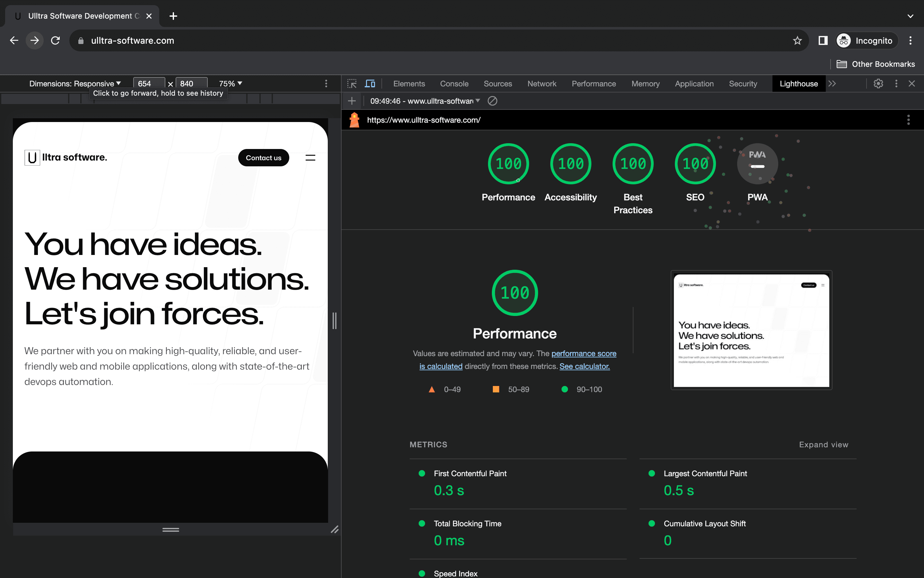The image size is (924, 578).
Task: Open the Network tab
Action: [x=542, y=84]
